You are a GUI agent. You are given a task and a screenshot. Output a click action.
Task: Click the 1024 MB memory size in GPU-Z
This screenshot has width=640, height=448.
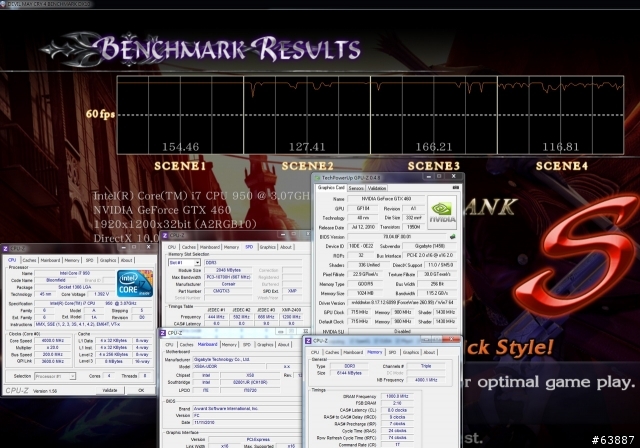pyautogui.click(x=363, y=293)
